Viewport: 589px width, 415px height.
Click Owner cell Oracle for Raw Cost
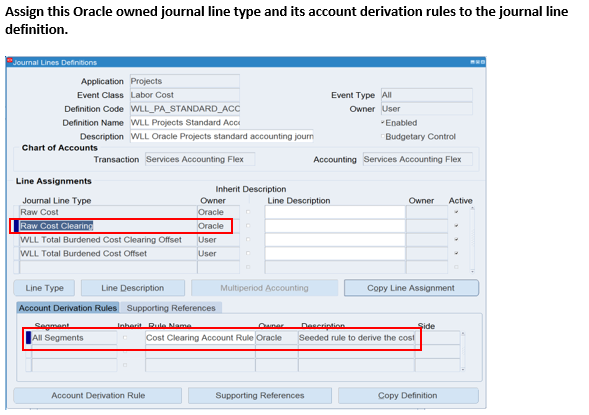pyautogui.click(x=218, y=212)
